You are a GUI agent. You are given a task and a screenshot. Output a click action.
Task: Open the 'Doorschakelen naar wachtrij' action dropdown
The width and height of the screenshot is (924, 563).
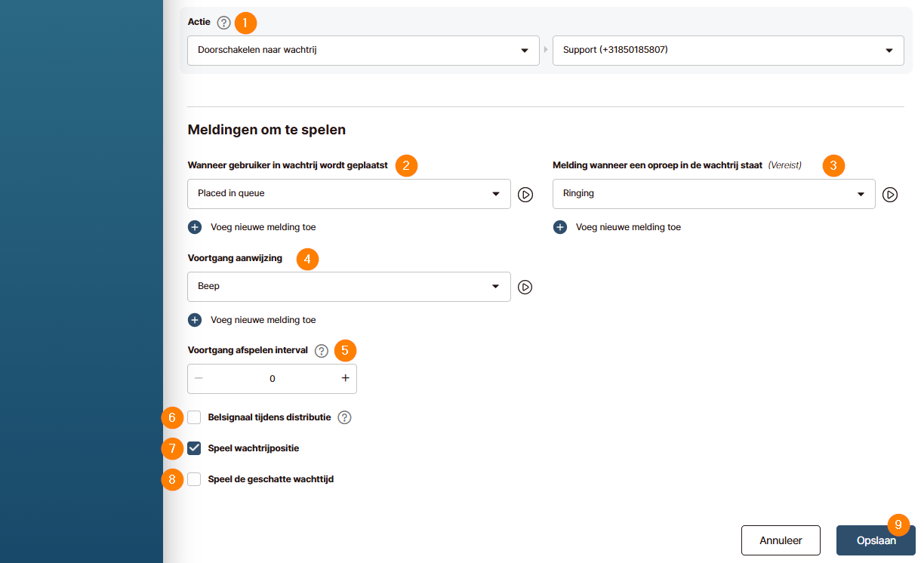[x=363, y=51]
